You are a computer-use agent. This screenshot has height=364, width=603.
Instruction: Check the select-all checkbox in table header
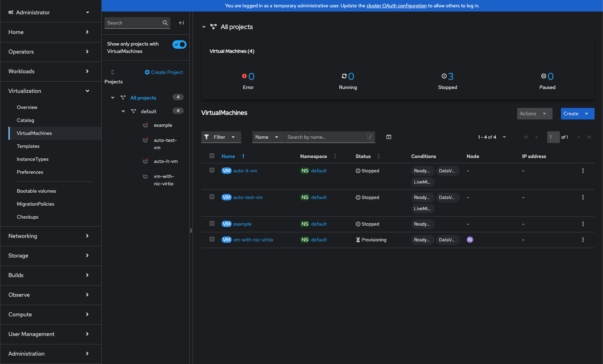[212, 156]
